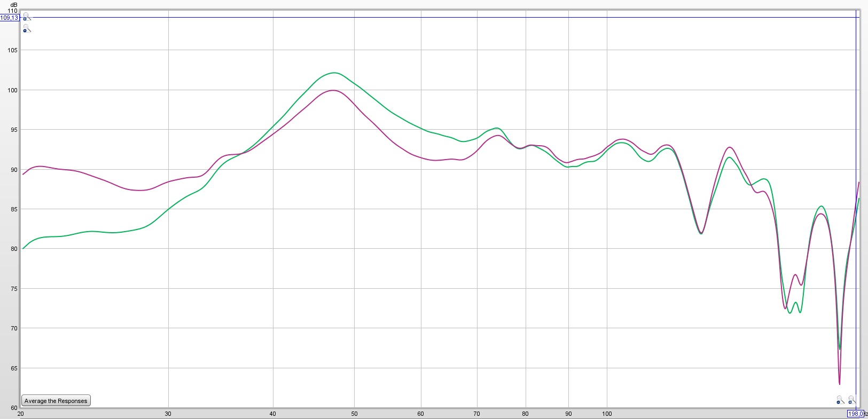Click the Average the Responses button
This screenshot has width=868, height=419.
(x=56, y=401)
